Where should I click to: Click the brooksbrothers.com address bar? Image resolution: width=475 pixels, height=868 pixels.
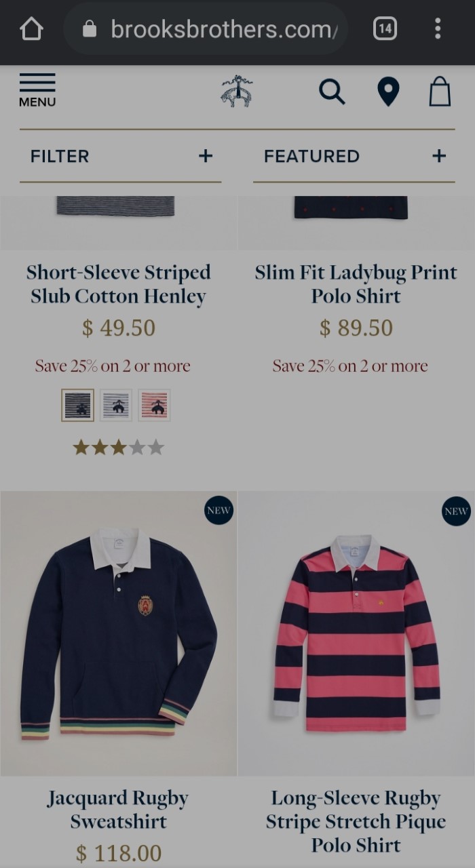pyautogui.click(x=206, y=29)
